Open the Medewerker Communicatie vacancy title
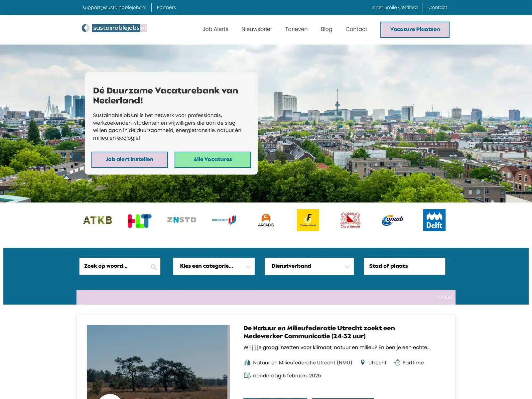The width and height of the screenshot is (532, 399). [x=319, y=332]
